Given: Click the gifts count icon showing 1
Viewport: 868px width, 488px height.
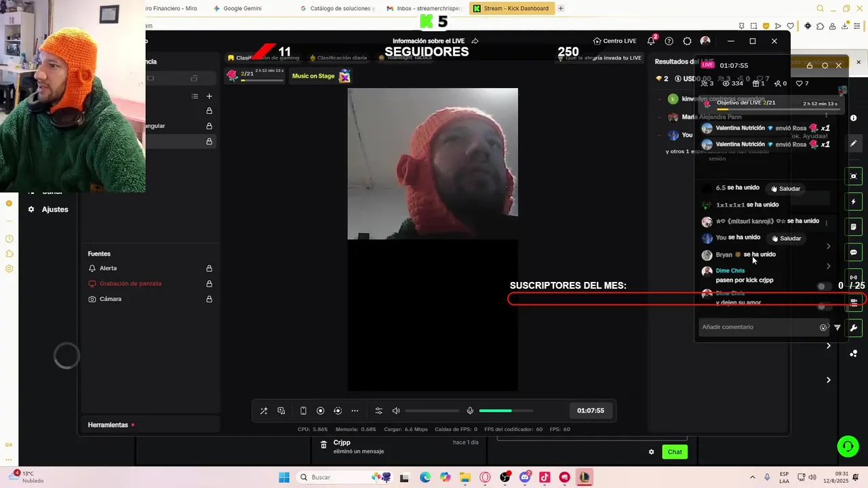Looking at the screenshot, I should click(x=758, y=83).
